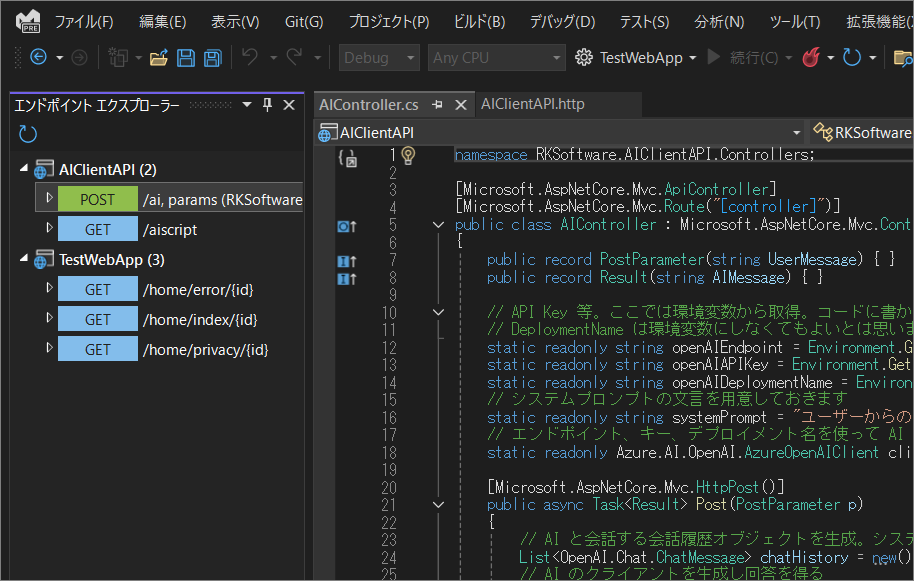Screen dimensions: 914x581
Task: Click the GET badge for /home/index/{id}
Action: pos(98,319)
